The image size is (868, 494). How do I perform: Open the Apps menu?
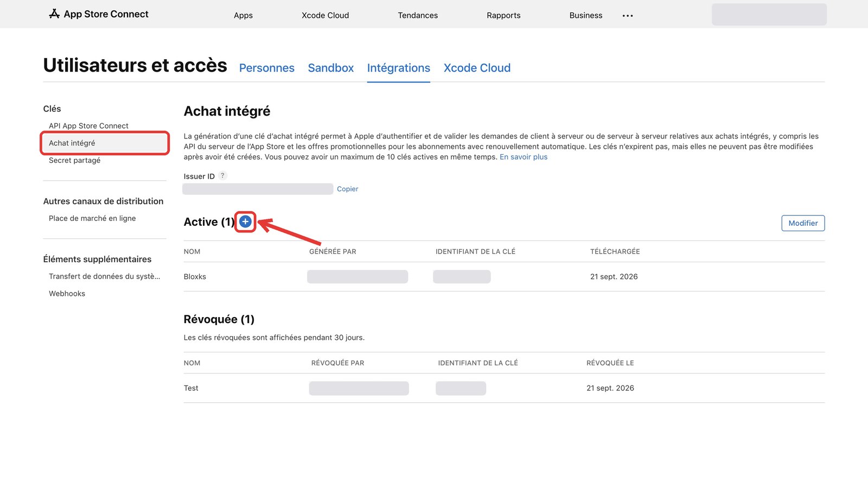(x=243, y=15)
